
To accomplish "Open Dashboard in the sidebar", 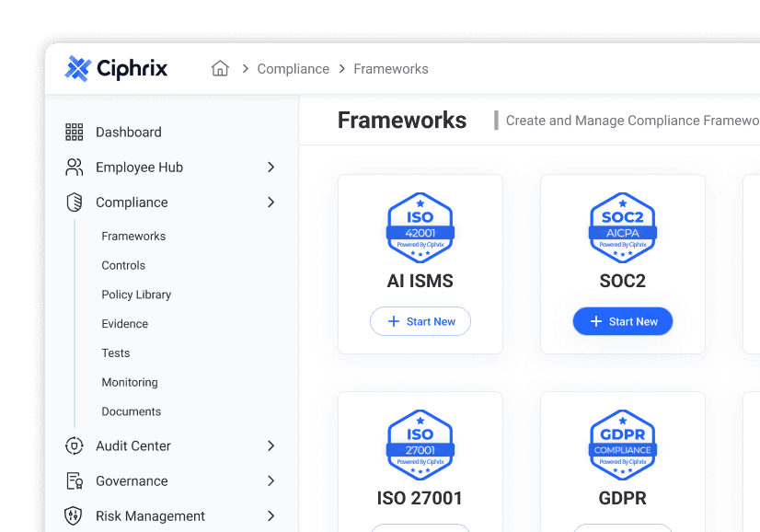I will tap(129, 132).
